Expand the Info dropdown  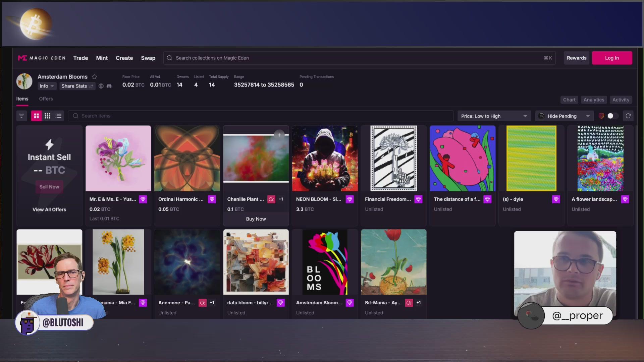click(x=47, y=86)
